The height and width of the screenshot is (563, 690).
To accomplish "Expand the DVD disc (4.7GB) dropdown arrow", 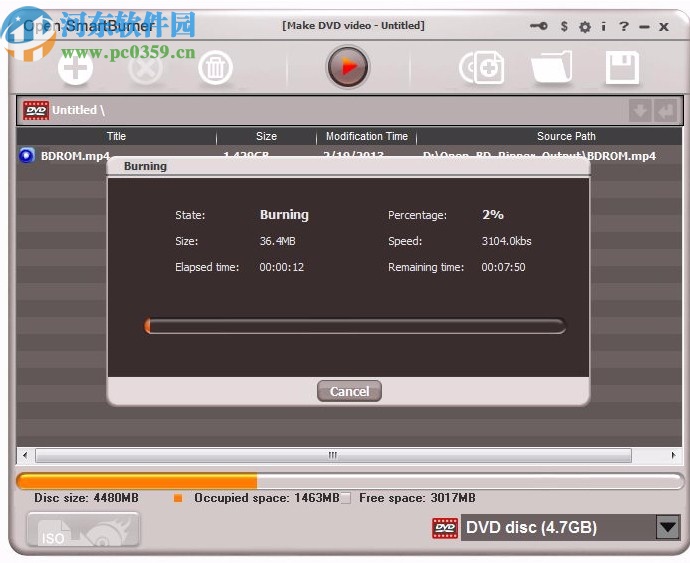I will [x=668, y=527].
